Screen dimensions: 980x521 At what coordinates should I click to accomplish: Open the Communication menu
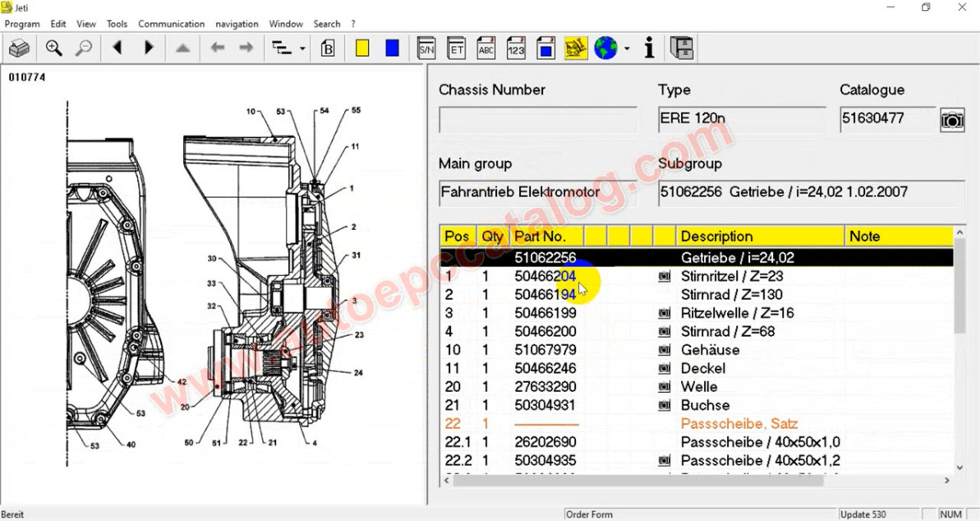coord(171,24)
